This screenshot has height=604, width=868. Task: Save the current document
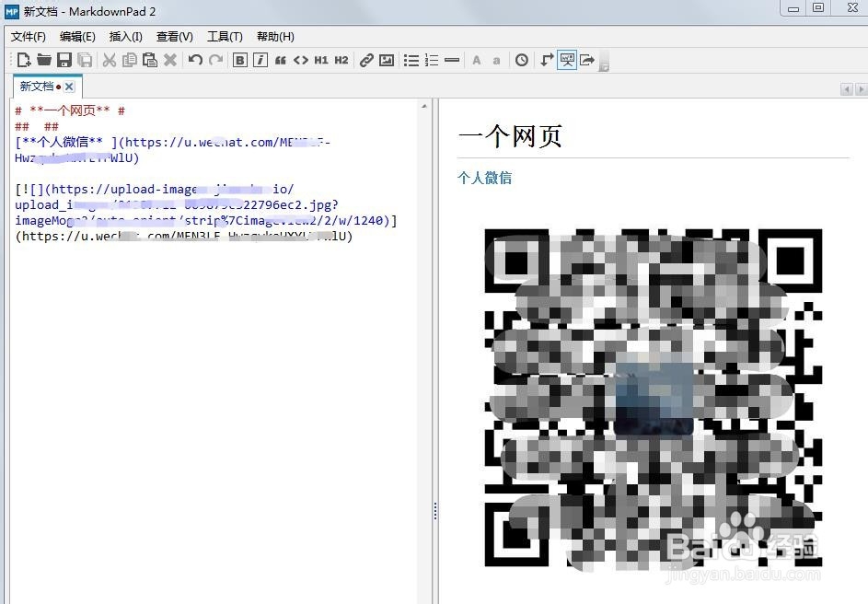[64, 60]
